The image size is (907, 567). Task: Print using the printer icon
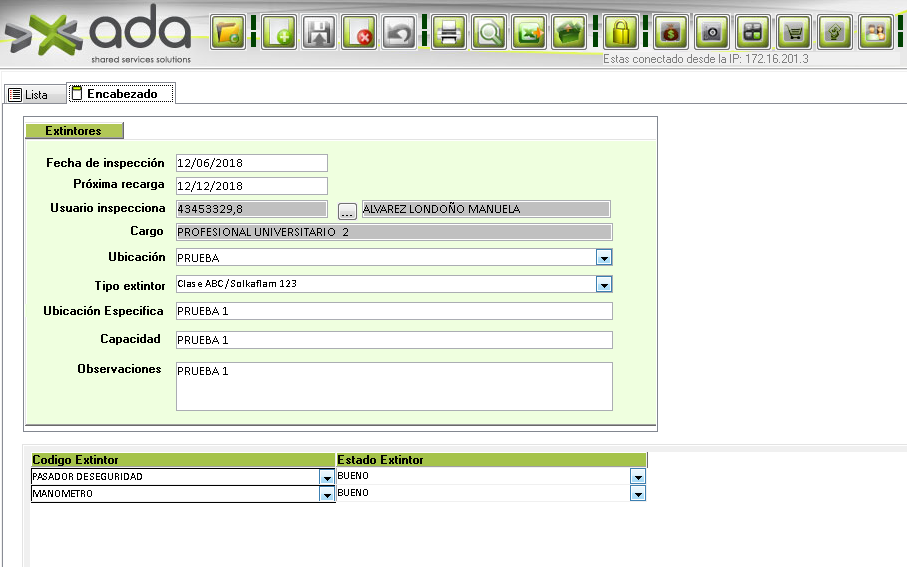(449, 33)
